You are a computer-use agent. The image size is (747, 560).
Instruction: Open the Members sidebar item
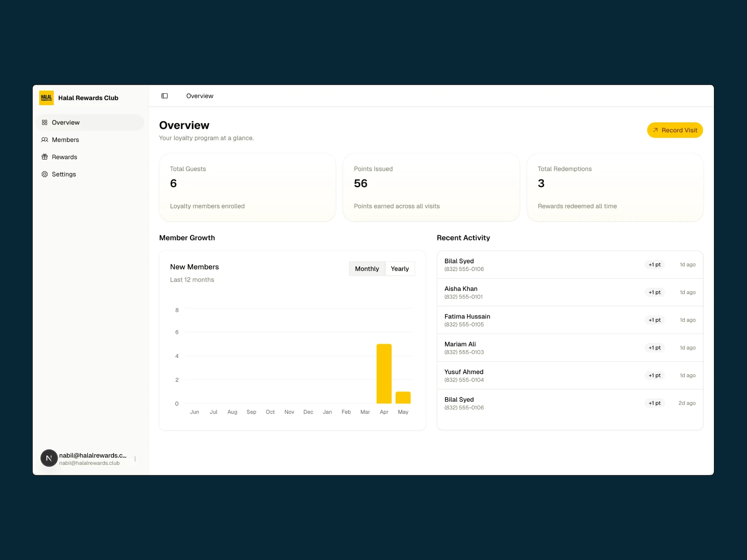[90, 140]
